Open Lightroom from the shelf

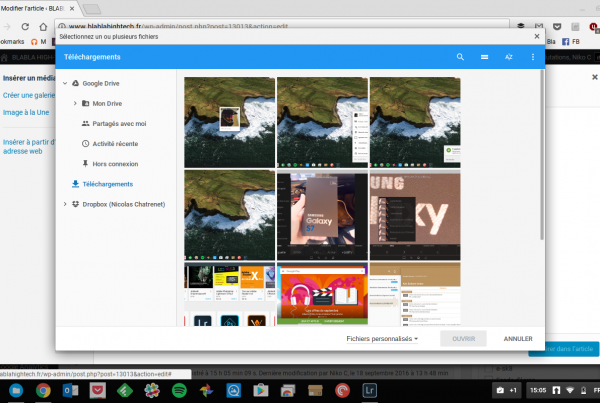[369, 390]
